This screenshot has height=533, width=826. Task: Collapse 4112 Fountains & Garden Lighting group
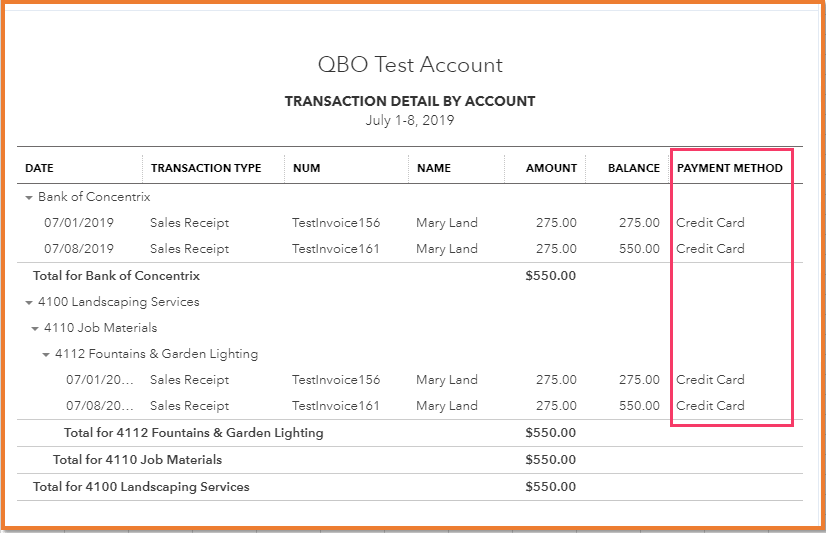click(46, 354)
